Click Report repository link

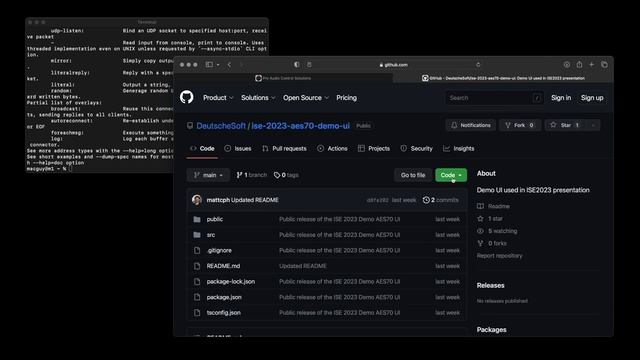point(500,256)
